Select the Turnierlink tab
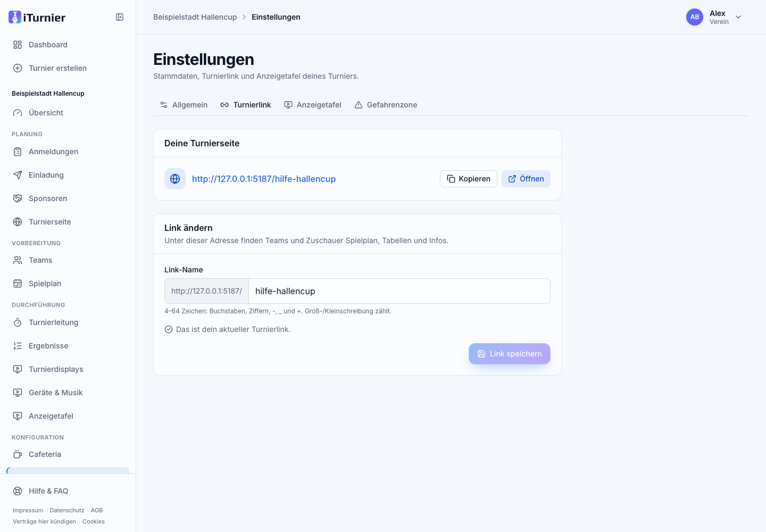Image resolution: width=766 pixels, height=532 pixels. pos(246,105)
